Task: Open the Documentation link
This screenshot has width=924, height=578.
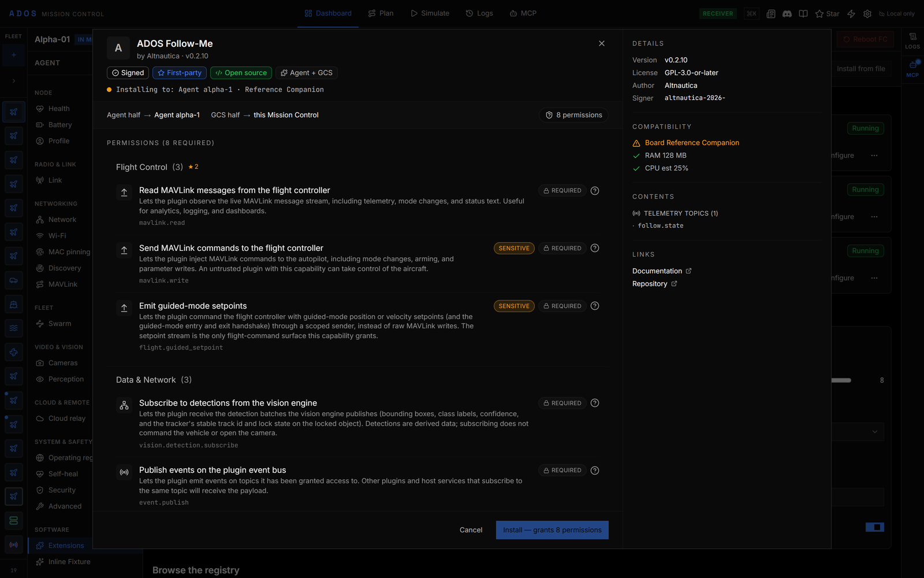Action: pos(662,271)
